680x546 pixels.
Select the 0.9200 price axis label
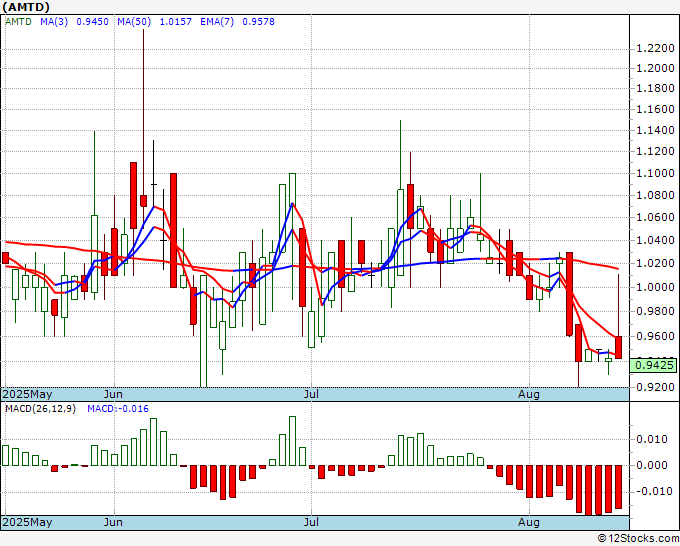click(x=655, y=387)
